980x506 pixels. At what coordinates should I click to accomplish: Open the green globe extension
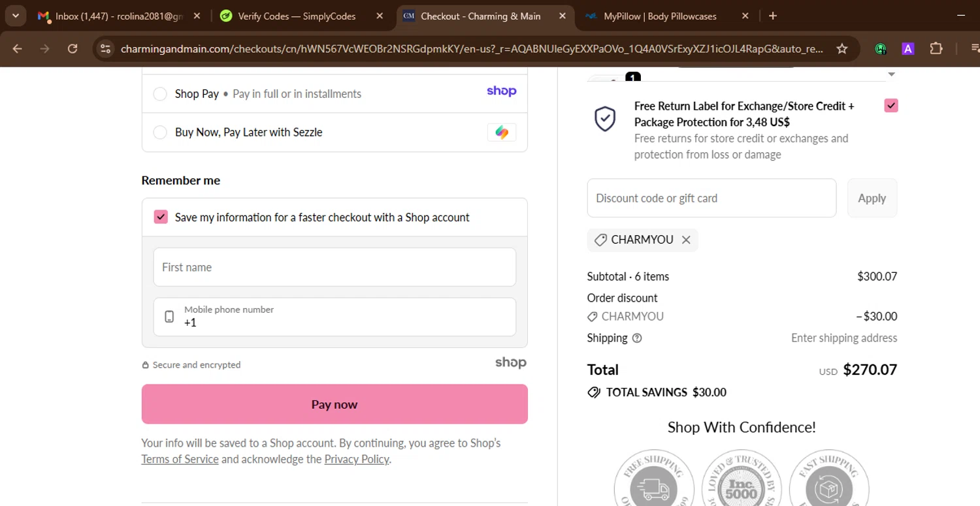pyautogui.click(x=881, y=49)
